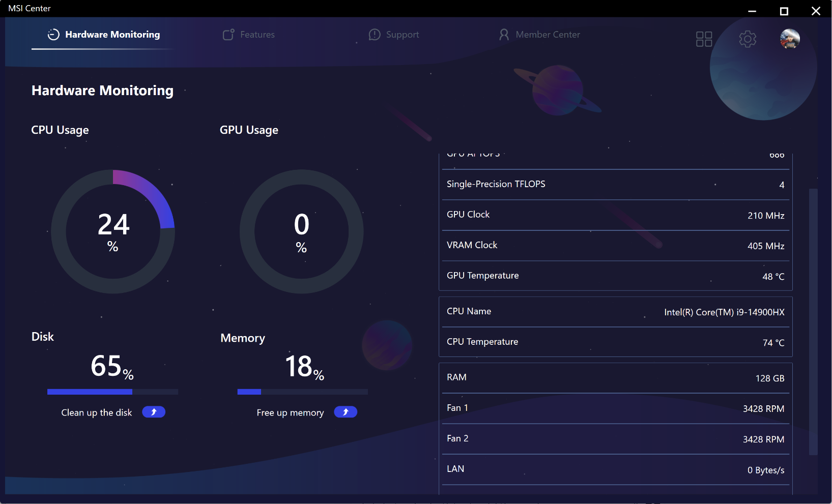The width and height of the screenshot is (832, 504).
Task: Close the MSI Center window
Action: coord(816,11)
